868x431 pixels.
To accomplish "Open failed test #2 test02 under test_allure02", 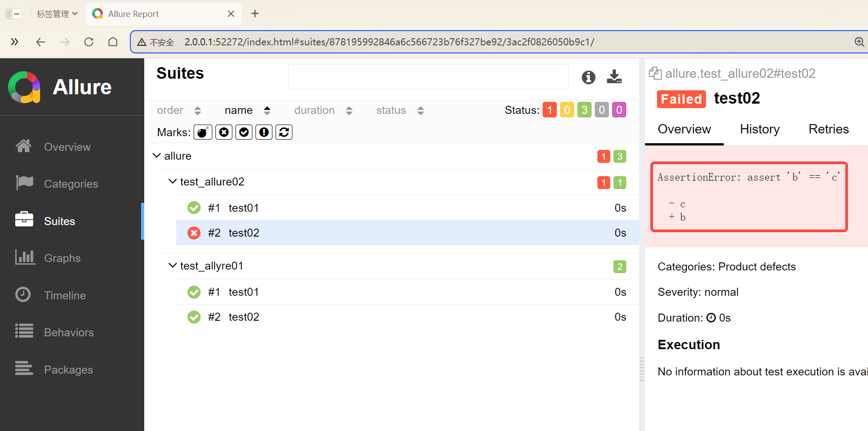I will point(408,233).
